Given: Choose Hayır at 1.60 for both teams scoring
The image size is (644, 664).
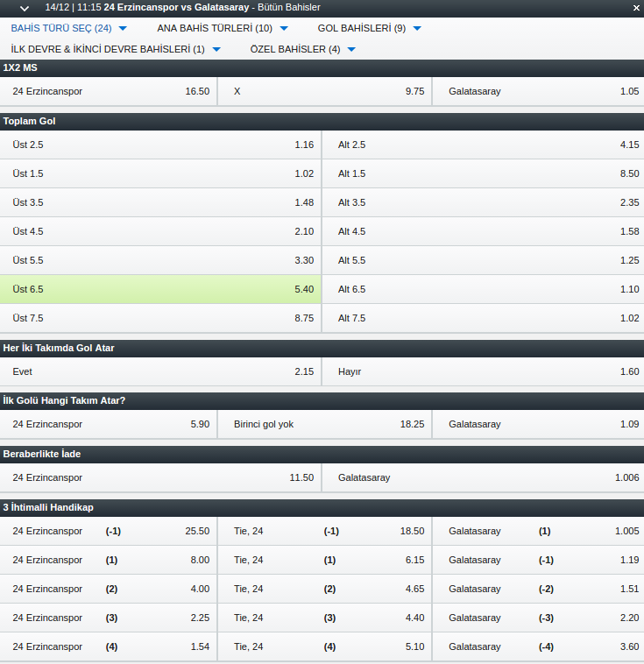Looking at the screenshot, I should (x=483, y=371).
